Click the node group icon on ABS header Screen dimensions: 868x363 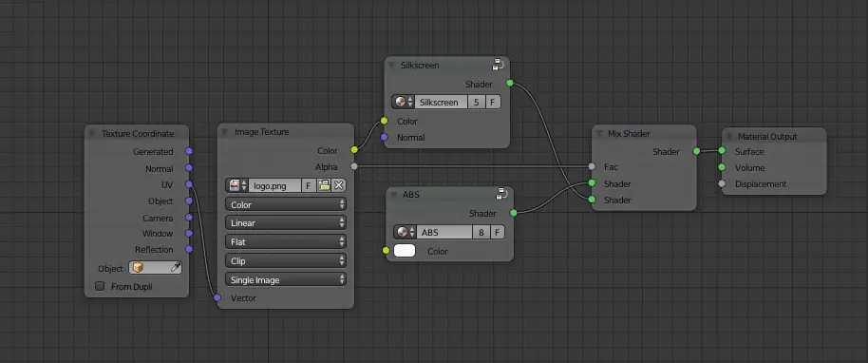pyautogui.click(x=502, y=195)
